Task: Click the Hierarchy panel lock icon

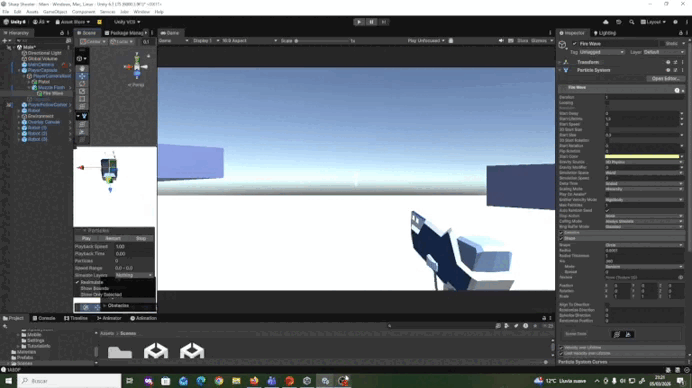Action: tap(62, 33)
